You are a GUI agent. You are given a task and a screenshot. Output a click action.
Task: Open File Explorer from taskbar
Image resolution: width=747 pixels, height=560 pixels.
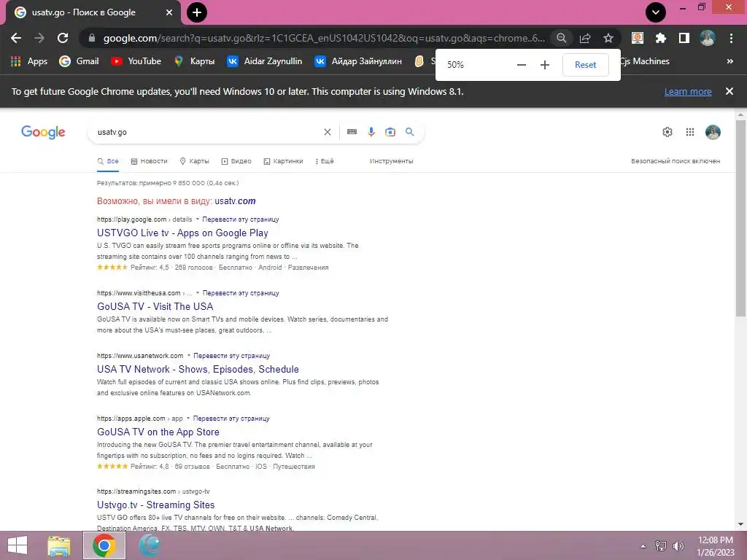[x=58, y=545]
